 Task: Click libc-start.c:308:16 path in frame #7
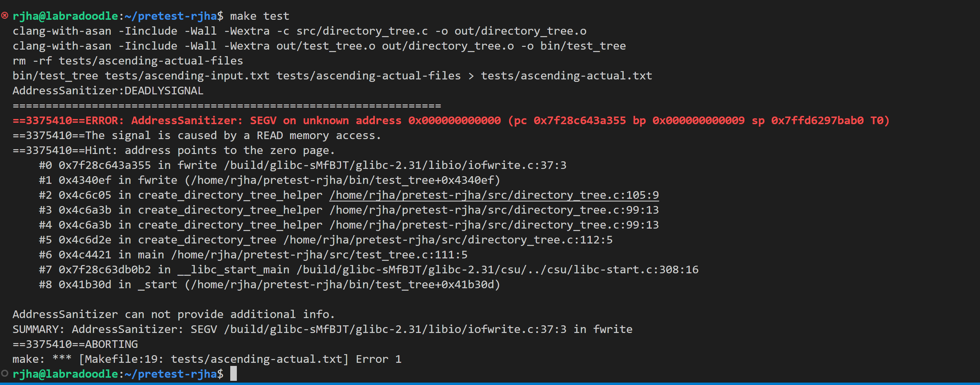click(497, 269)
